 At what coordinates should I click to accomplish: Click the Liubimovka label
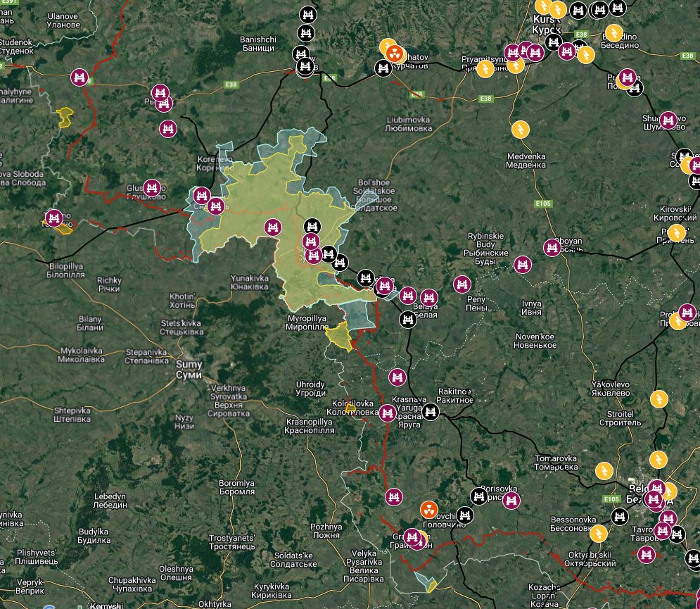pos(409,124)
